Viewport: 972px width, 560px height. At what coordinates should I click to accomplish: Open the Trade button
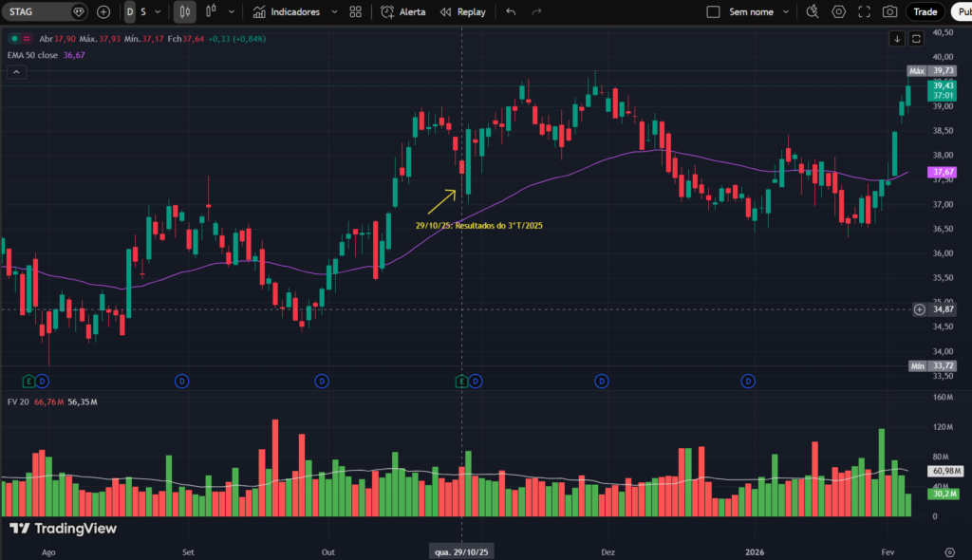925,11
